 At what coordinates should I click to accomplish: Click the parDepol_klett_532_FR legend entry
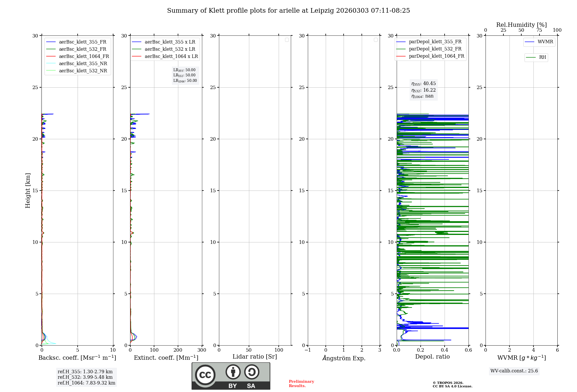(x=435, y=49)
